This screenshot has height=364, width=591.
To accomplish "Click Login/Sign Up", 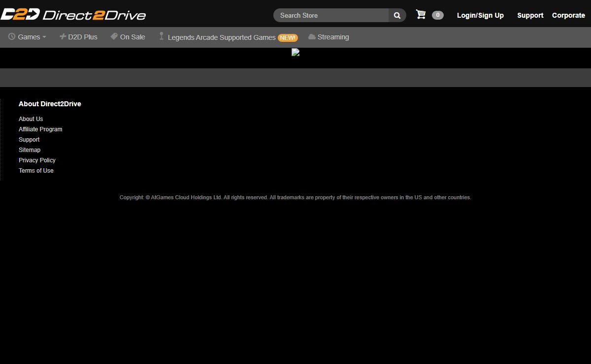I will (480, 15).
